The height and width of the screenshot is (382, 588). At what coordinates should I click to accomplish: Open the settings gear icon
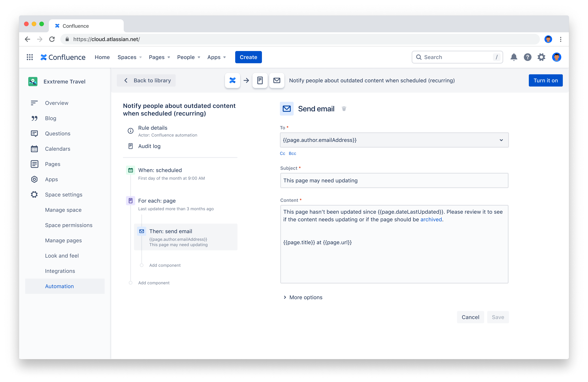pyautogui.click(x=541, y=57)
